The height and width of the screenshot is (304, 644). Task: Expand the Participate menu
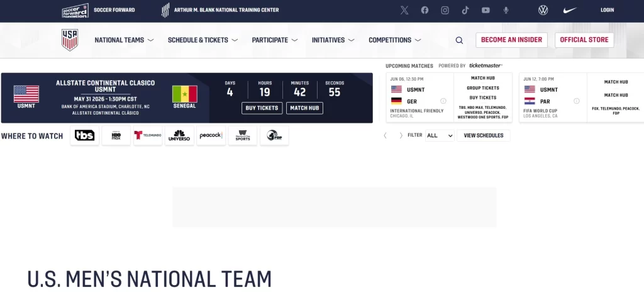click(274, 40)
